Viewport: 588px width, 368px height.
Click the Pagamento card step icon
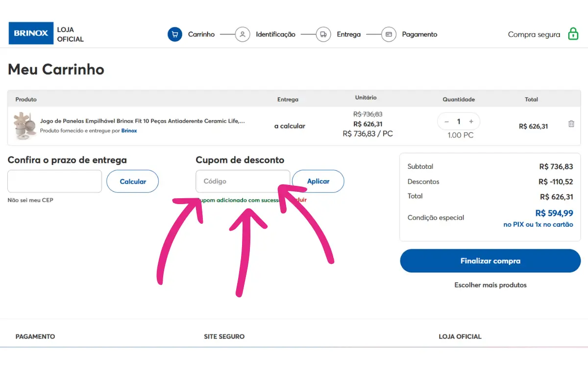(389, 34)
